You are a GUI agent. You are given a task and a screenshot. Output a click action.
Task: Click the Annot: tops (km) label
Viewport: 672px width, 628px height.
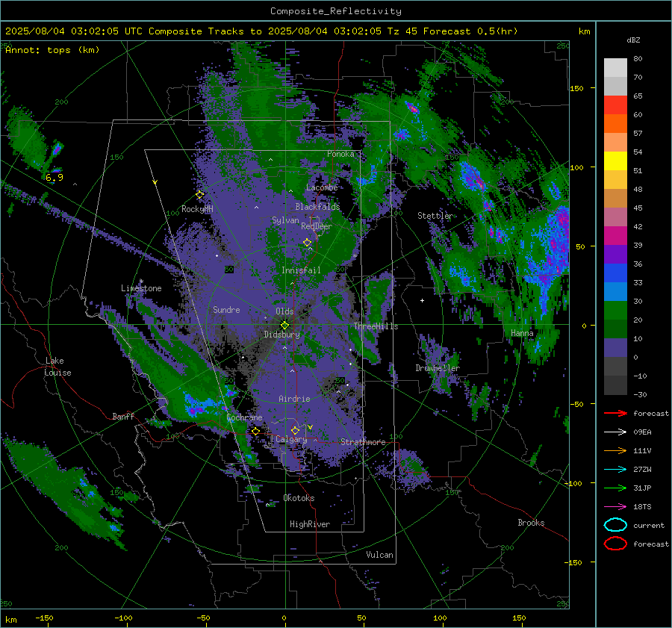point(52,50)
